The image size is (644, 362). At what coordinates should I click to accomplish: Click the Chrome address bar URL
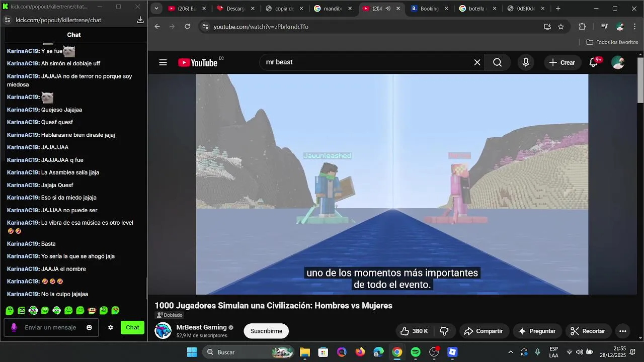(x=261, y=27)
